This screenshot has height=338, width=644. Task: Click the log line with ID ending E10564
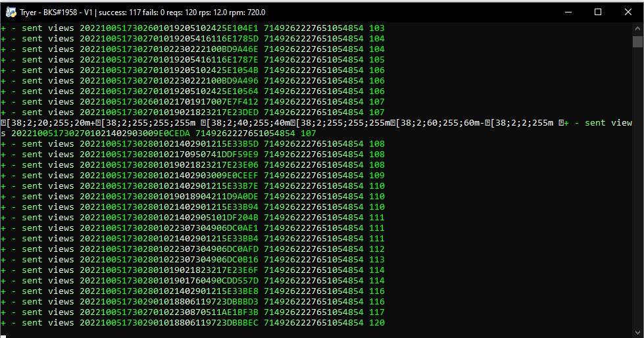(x=193, y=91)
